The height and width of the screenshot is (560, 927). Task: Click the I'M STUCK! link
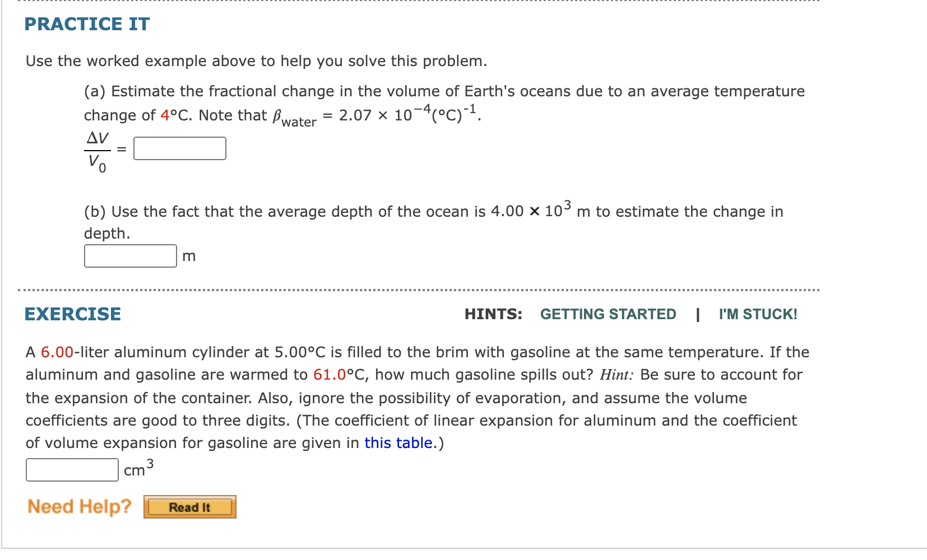coord(757,314)
